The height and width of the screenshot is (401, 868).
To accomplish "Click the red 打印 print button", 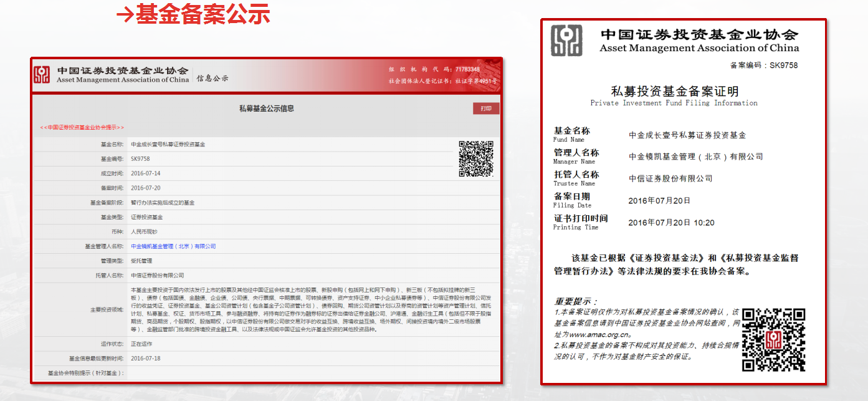I will click(486, 109).
